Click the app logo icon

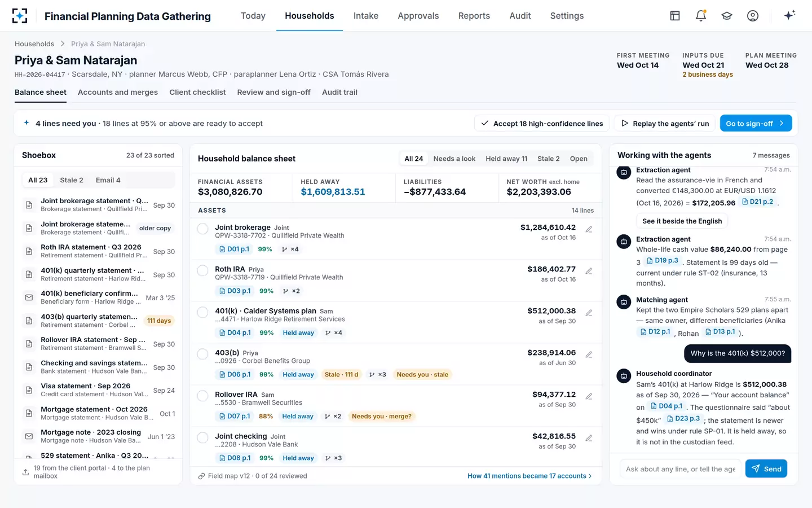click(x=20, y=16)
